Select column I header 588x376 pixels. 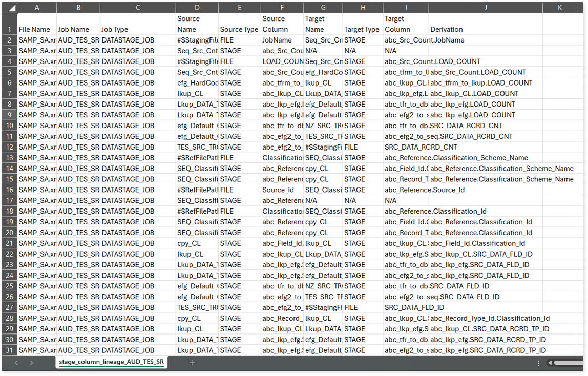pos(406,8)
